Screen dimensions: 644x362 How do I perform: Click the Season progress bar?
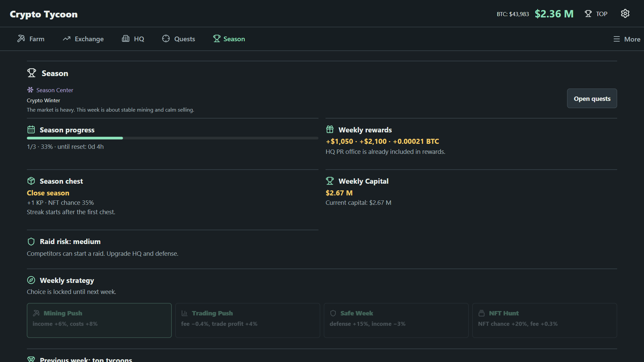point(172,138)
